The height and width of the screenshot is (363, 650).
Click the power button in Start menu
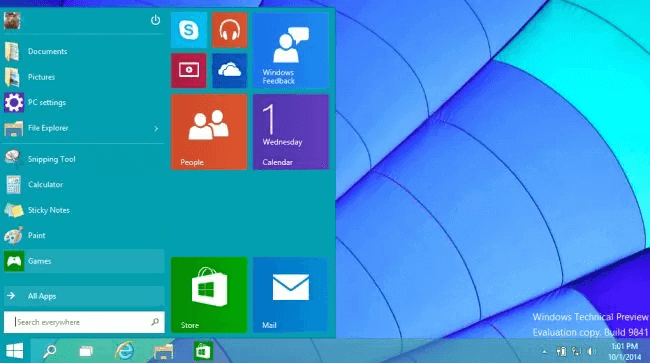click(x=155, y=20)
